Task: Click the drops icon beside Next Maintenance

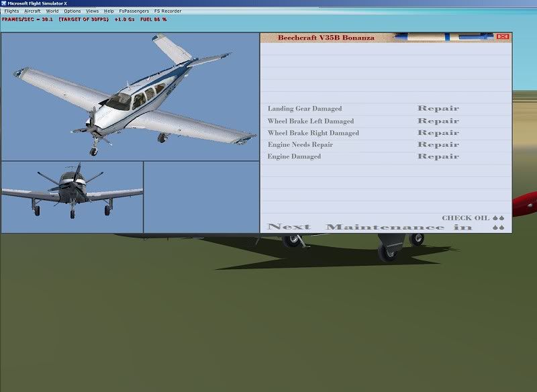Action: pos(499,228)
